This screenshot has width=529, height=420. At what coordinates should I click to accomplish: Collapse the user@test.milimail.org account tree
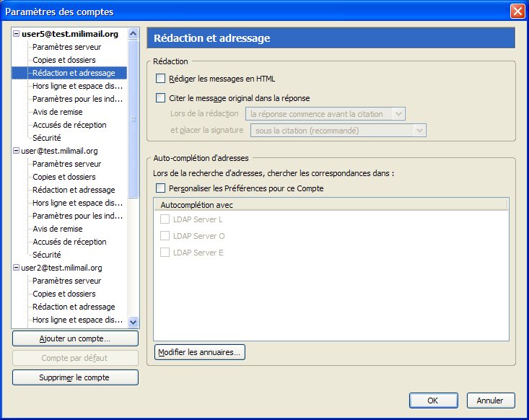(x=17, y=151)
